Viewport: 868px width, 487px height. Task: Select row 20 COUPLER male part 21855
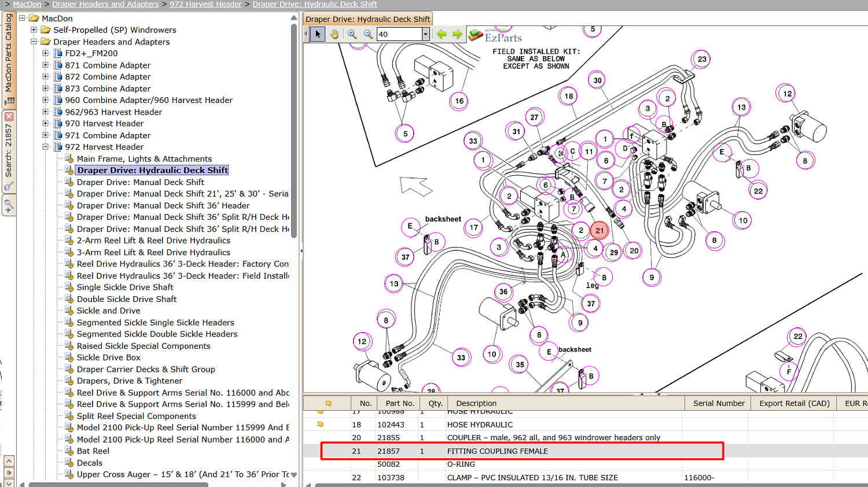[586, 437]
